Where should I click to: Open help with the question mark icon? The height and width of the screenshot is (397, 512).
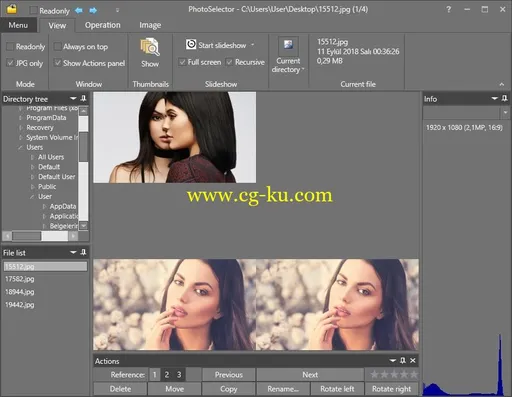point(448,9)
